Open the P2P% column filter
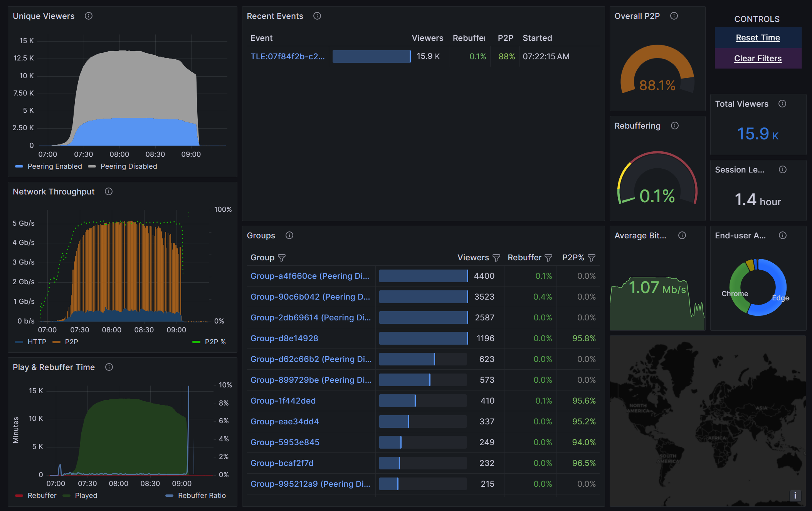This screenshot has width=812, height=511. click(x=592, y=258)
